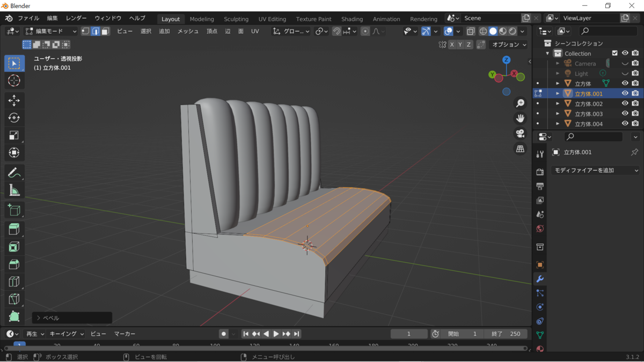Open the 頂点 menu
The width and height of the screenshot is (644, 362).
coord(212,31)
